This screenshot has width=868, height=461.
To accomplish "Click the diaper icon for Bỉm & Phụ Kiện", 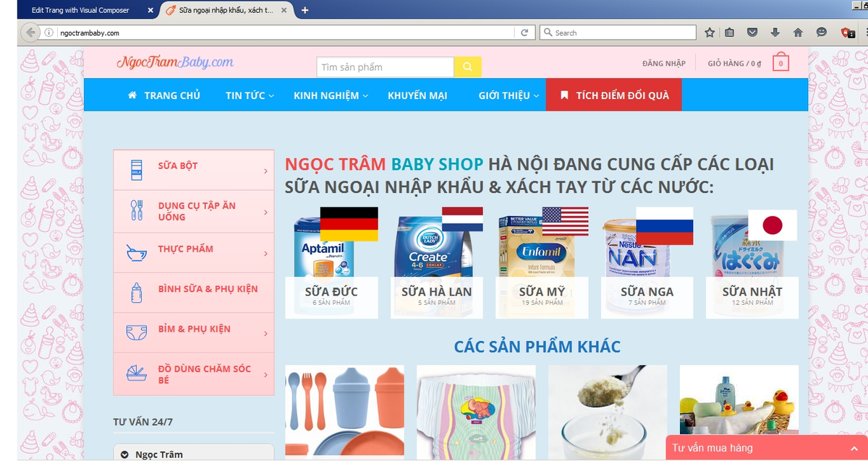I will point(136,332).
